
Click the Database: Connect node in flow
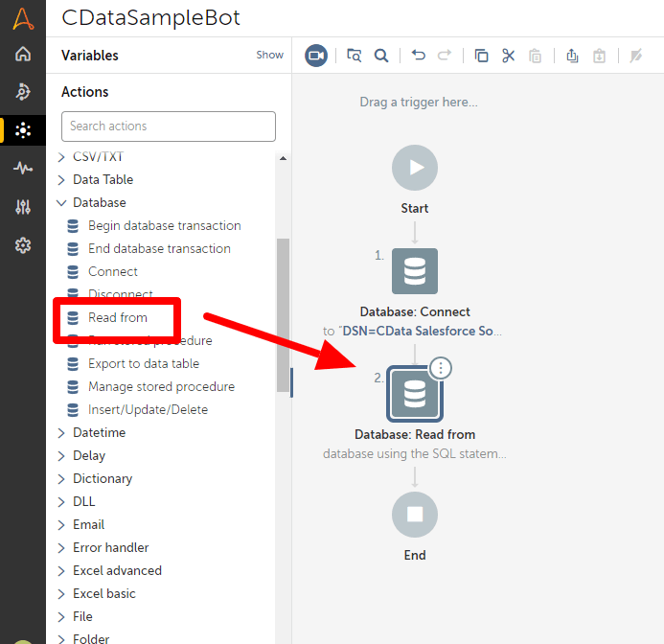(415, 271)
